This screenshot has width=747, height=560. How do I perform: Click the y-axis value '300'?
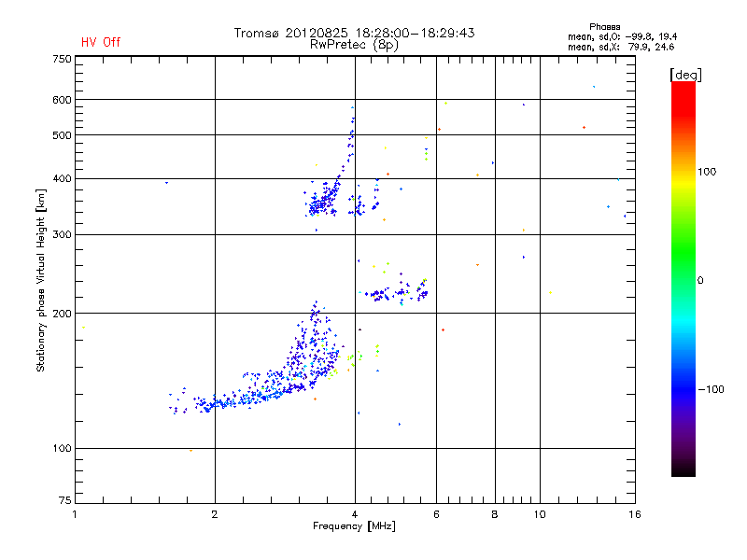pos(62,235)
